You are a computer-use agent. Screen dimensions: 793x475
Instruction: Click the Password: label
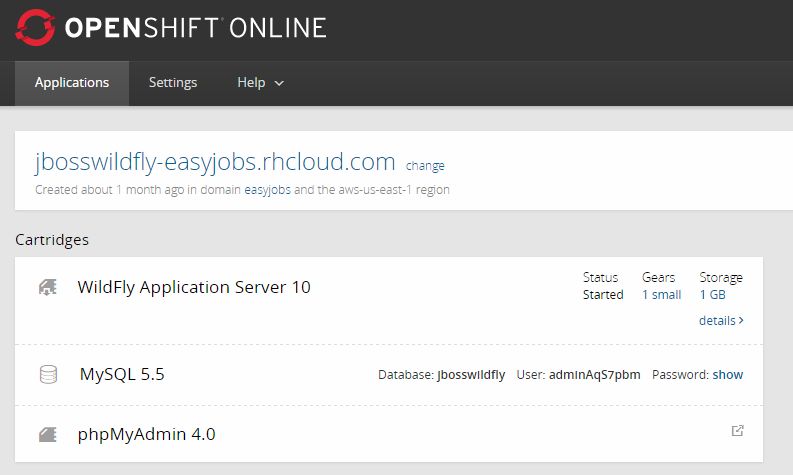pyautogui.click(x=680, y=375)
